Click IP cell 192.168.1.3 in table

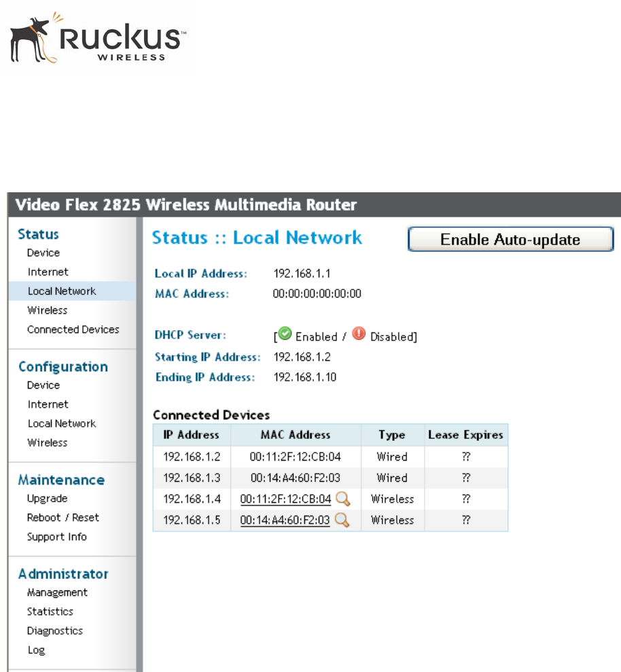tap(192, 478)
